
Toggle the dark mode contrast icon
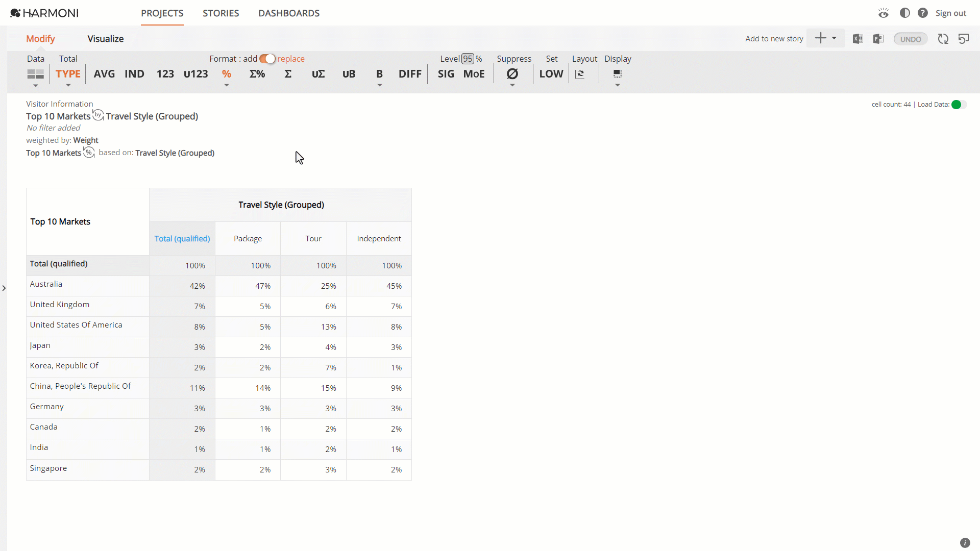[904, 13]
